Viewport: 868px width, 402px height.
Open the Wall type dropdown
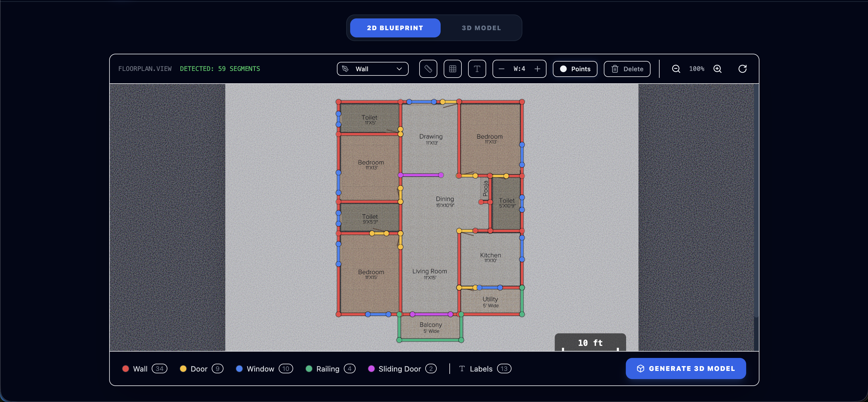point(372,69)
